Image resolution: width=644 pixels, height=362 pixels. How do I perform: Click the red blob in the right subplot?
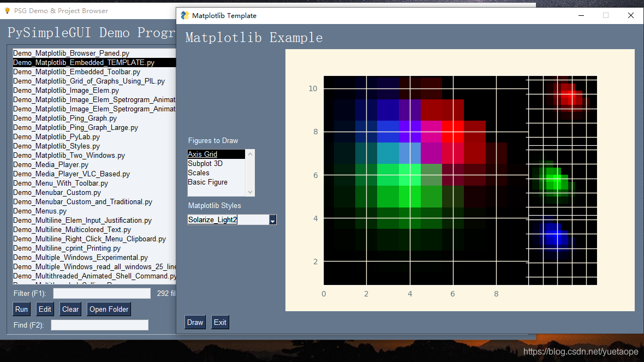[569, 97]
